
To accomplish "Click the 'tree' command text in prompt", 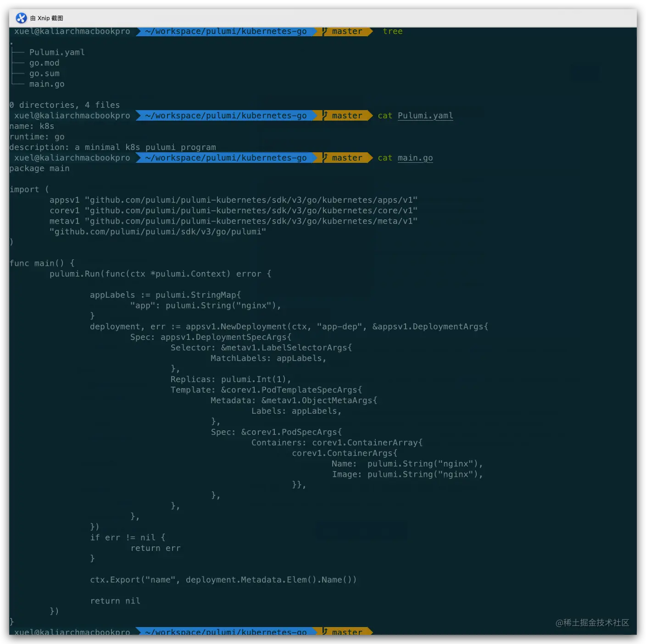I will coord(393,31).
